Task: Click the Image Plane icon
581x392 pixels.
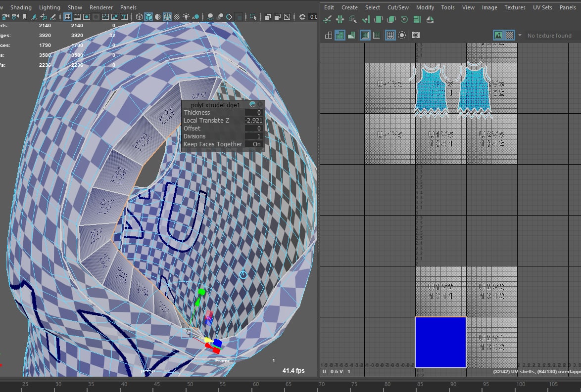Action: pyautogui.click(x=35, y=17)
